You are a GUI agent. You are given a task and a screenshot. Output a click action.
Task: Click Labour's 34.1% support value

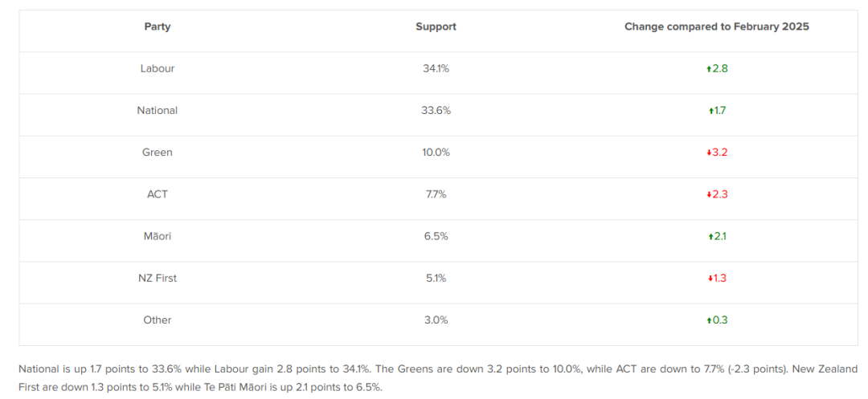point(436,68)
